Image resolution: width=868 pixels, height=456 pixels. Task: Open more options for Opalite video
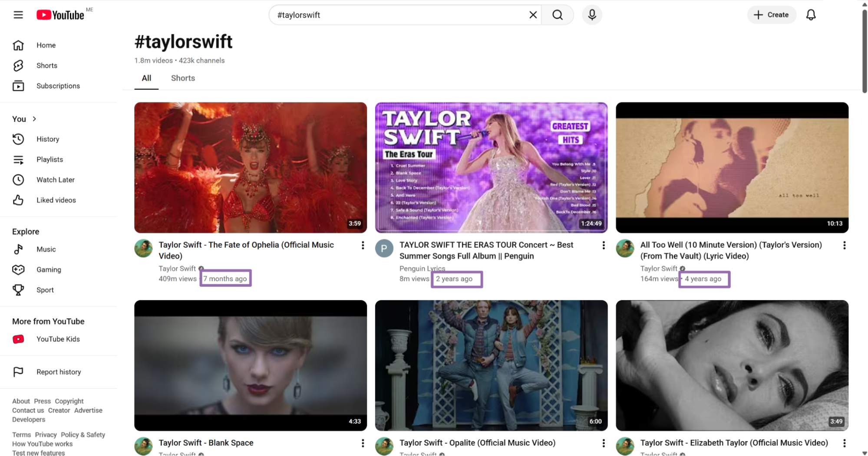tap(604, 443)
